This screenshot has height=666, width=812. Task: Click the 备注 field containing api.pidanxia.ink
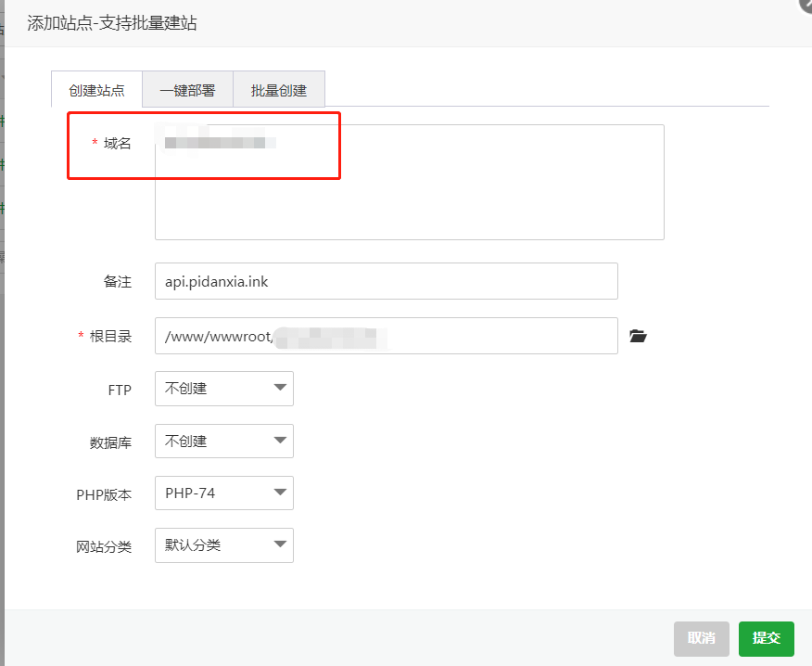(x=386, y=281)
